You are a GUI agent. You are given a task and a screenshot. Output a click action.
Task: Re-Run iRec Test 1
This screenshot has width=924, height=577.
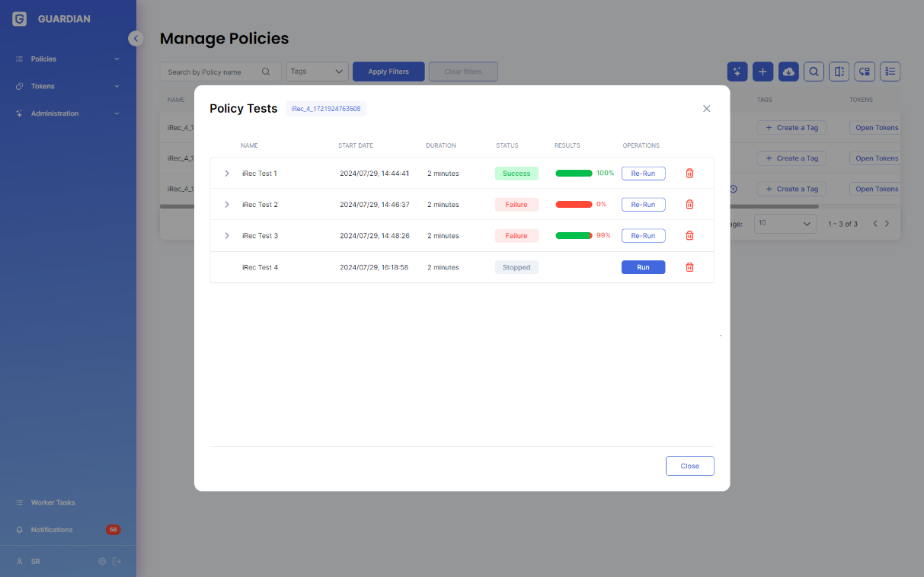tap(643, 174)
